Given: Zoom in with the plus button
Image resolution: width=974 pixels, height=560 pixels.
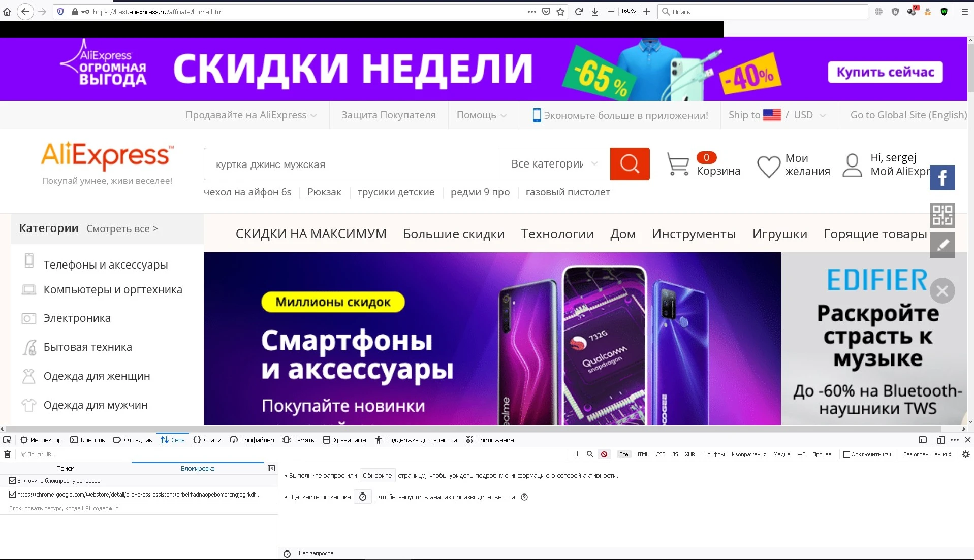Looking at the screenshot, I should (647, 12).
